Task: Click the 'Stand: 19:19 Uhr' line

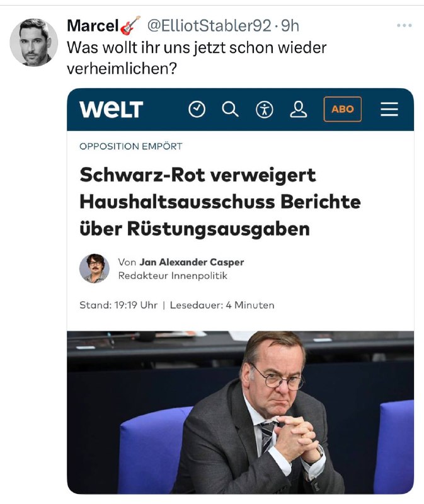Action: (118, 305)
